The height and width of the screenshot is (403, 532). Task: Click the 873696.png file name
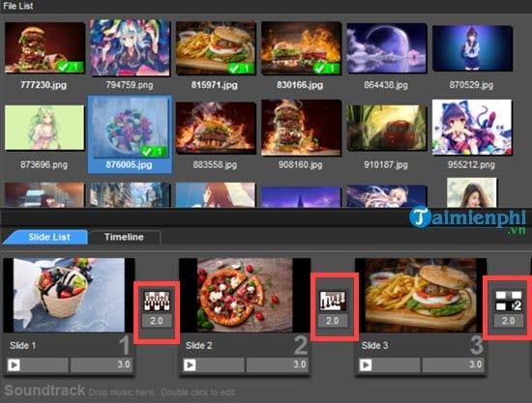pyautogui.click(x=44, y=165)
